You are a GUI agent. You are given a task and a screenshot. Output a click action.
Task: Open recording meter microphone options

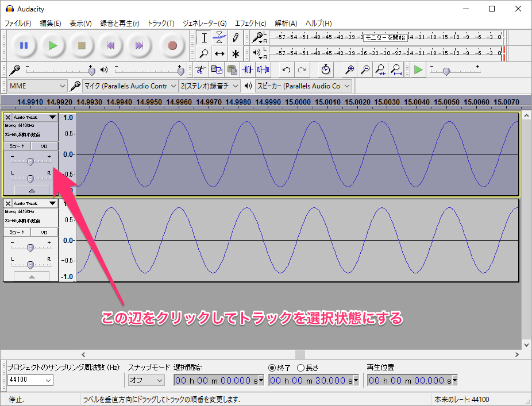click(259, 37)
